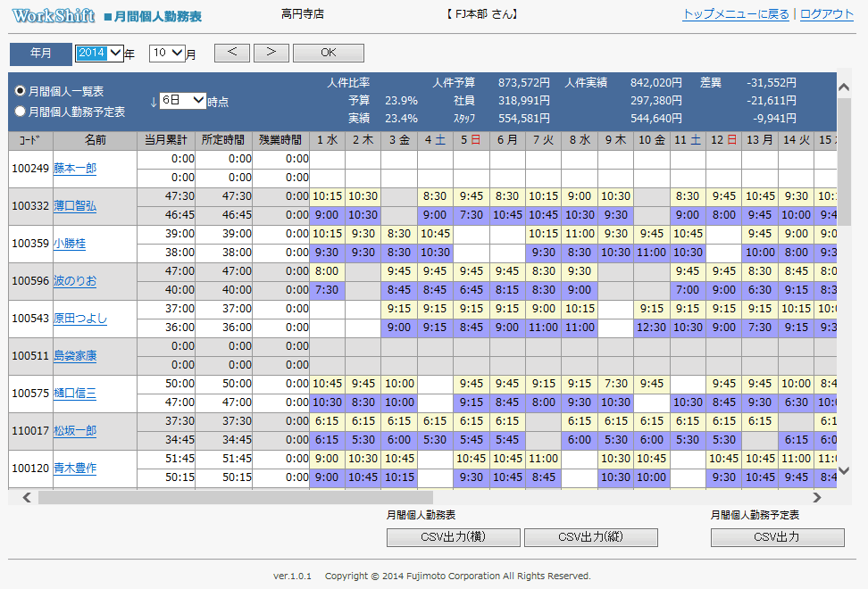Click the 名前 column header
The width and height of the screenshot is (868, 589).
96,140
